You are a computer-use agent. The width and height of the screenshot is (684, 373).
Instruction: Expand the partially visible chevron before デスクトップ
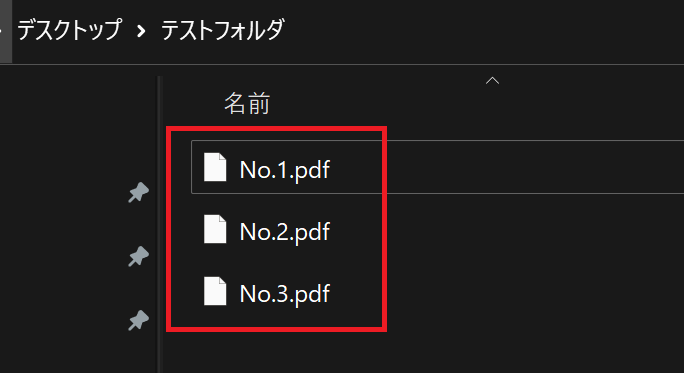coord(2,31)
